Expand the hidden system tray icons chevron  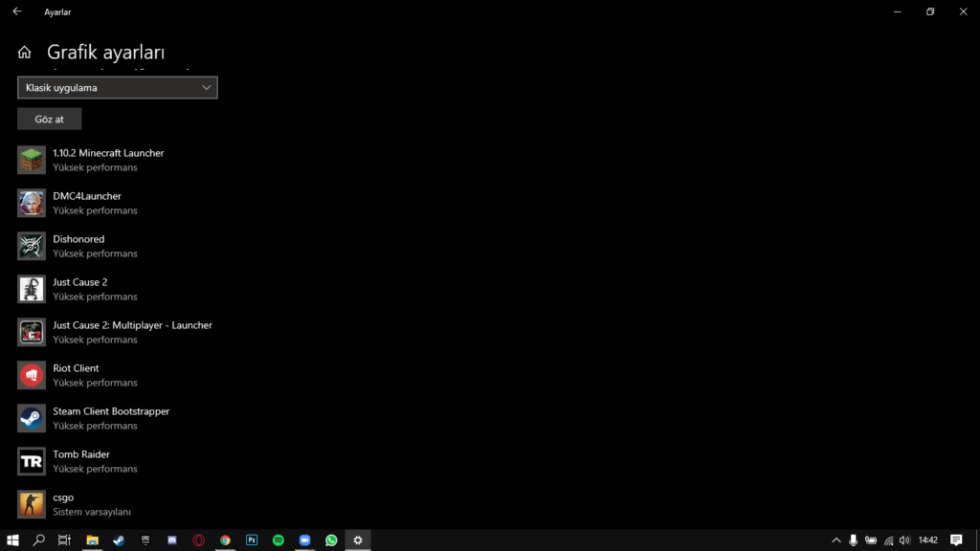(x=835, y=540)
